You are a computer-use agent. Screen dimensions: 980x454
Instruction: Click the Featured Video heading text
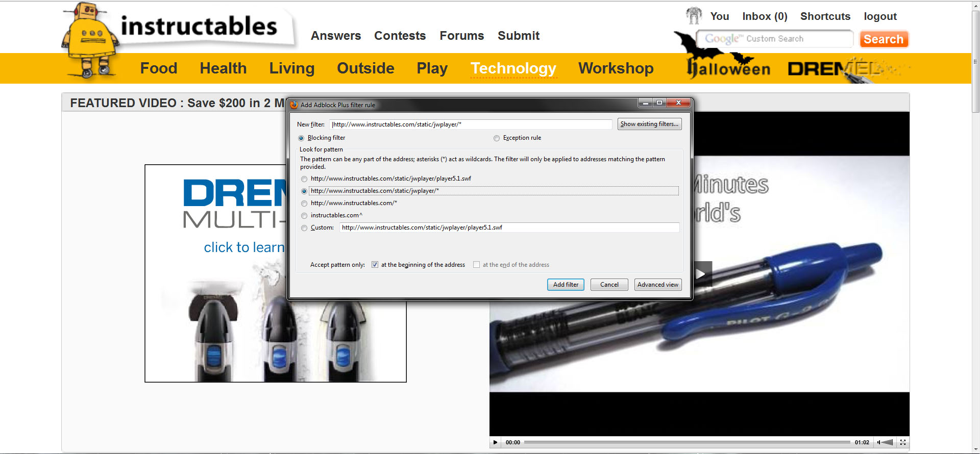point(178,103)
